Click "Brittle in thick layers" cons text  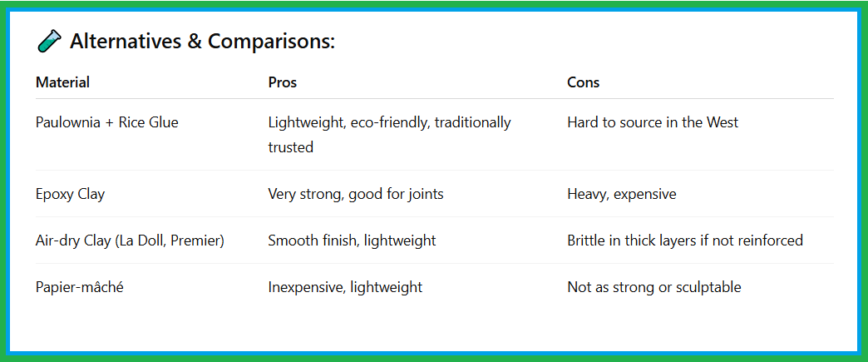tap(639, 241)
